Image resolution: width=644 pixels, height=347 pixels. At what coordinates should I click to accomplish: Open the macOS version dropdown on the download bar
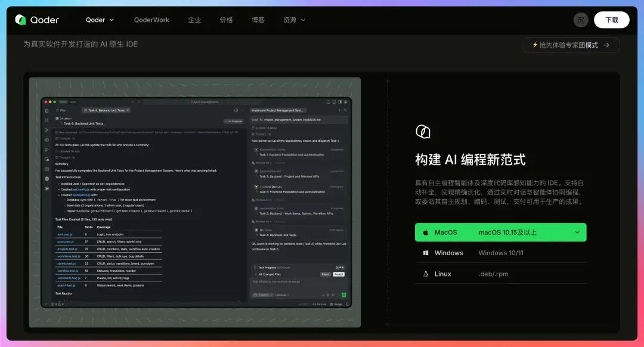(x=576, y=232)
